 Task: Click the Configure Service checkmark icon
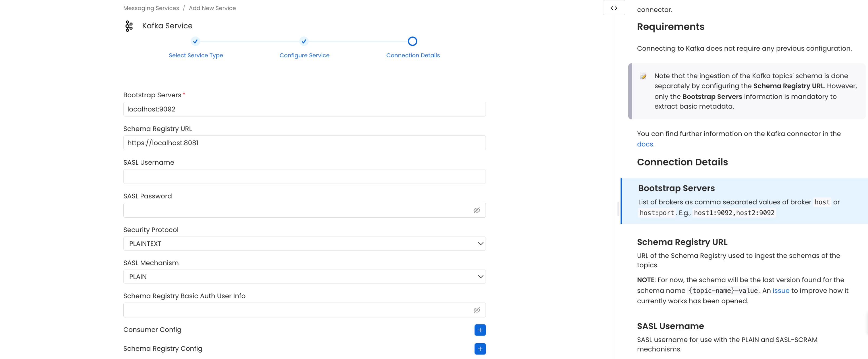coord(305,41)
